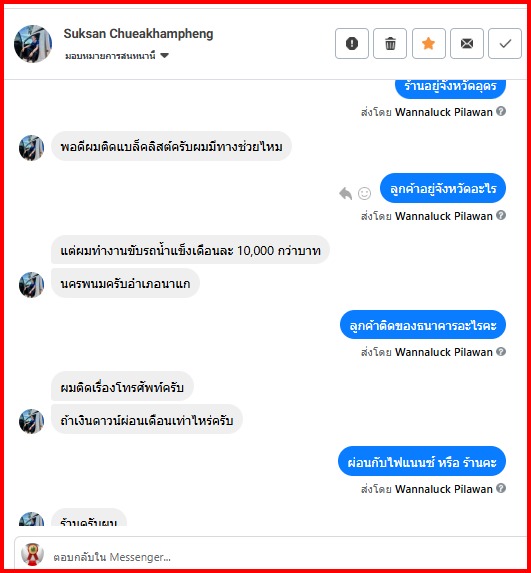Click the spam report exclamation icon
The height and width of the screenshot is (573, 531).
pyautogui.click(x=352, y=43)
